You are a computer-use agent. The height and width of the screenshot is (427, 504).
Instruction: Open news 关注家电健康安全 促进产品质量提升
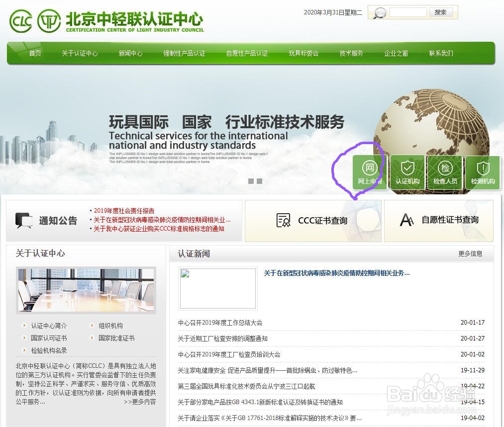(268, 370)
